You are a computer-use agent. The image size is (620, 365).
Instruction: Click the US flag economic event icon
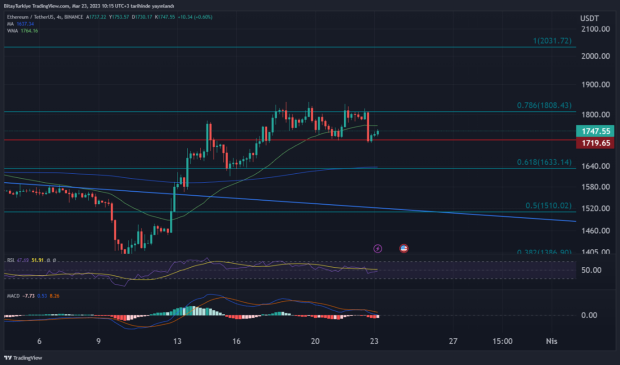click(404, 248)
